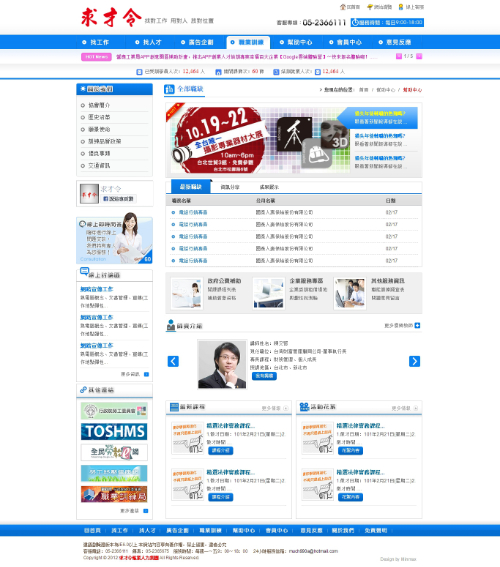Click the HOT News pink badge
This screenshot has height=567, width=500.
click(96, 57)
